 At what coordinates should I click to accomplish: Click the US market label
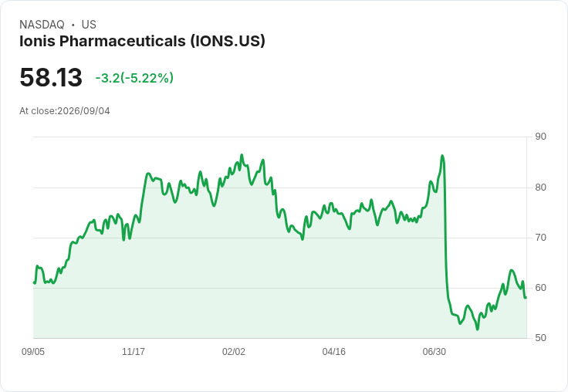pos(89,25)
